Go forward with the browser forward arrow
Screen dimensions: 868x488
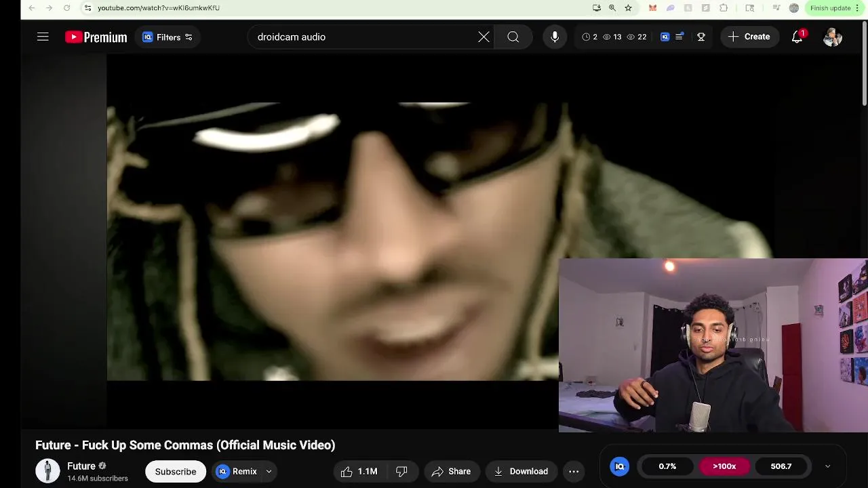[x=49, y=8]
